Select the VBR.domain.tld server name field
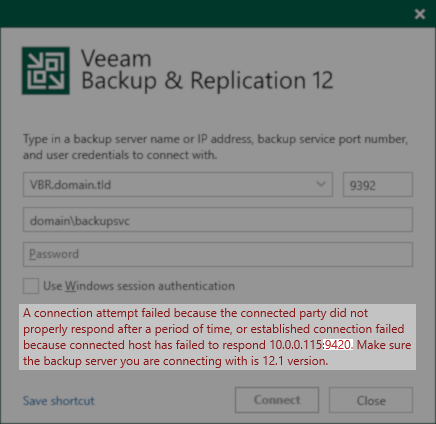The height and width of the screenshot is (424, 436). click(178, 184)
